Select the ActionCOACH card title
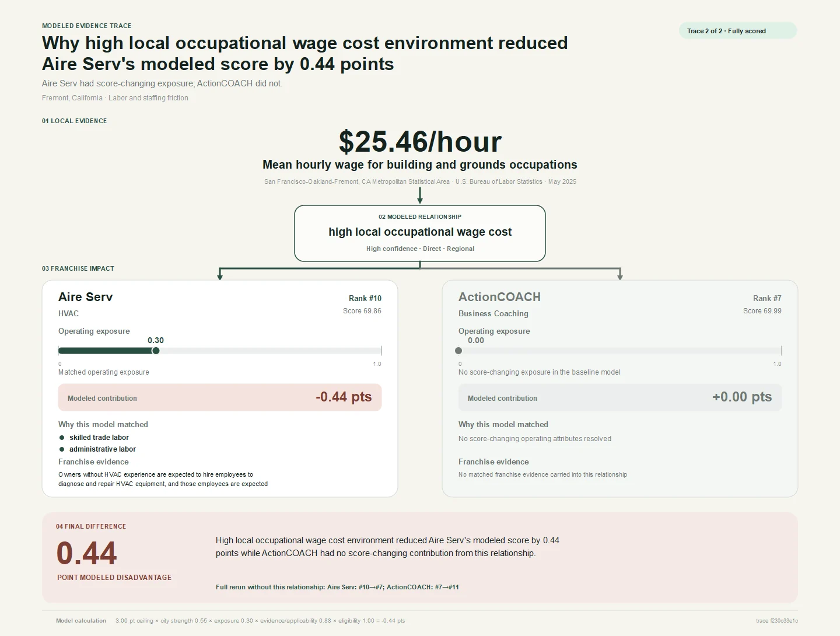 click(499, 297)
